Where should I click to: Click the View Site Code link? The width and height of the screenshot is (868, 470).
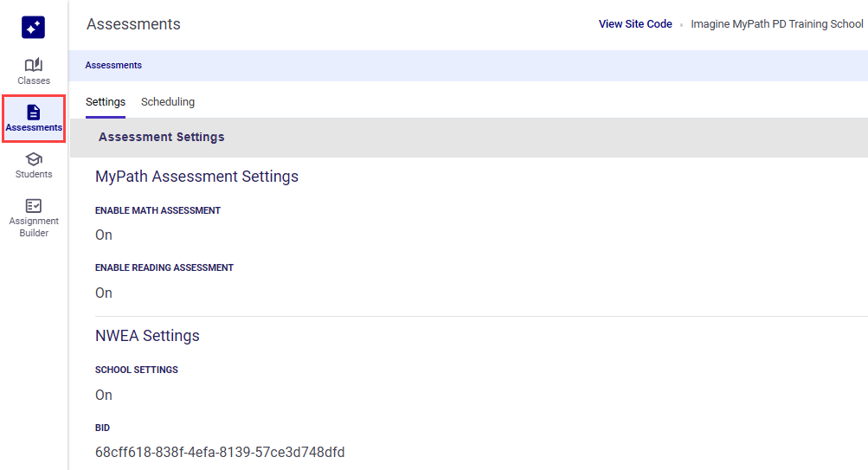click(635, 24)
